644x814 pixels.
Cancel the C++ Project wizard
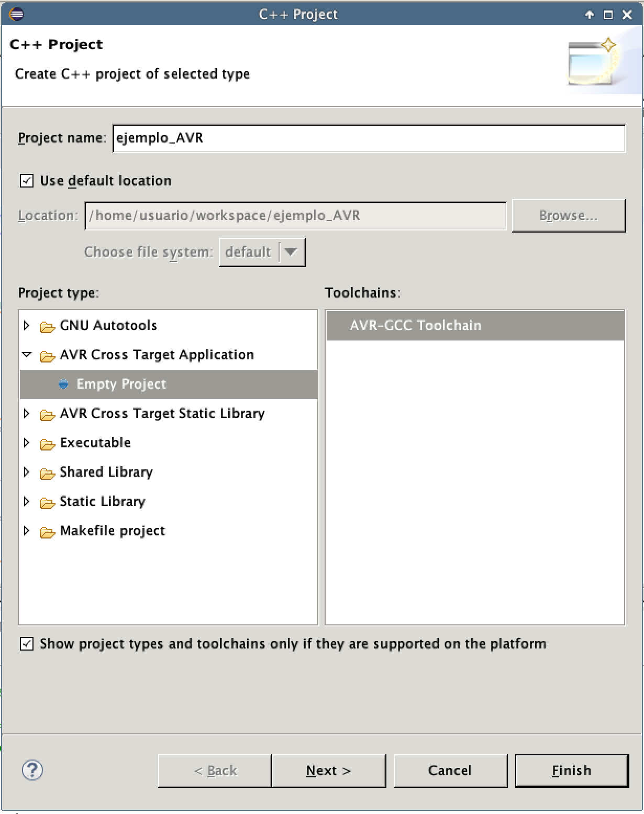(450, 771)
